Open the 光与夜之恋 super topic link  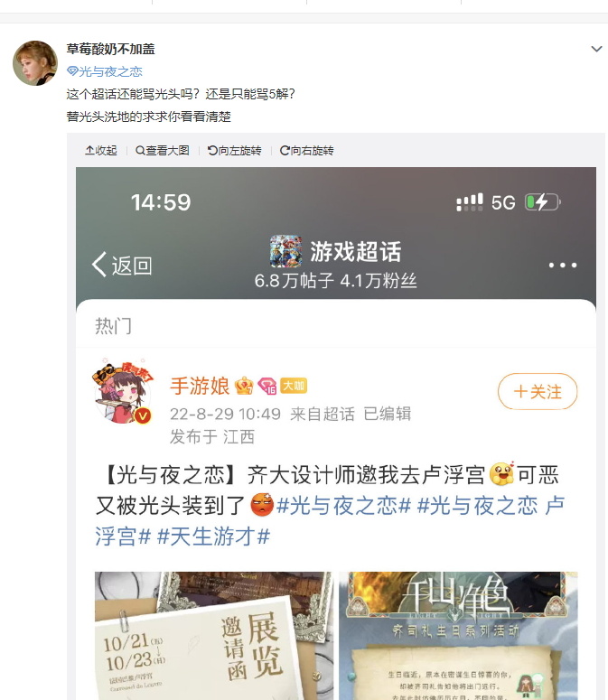pos(105,71)
